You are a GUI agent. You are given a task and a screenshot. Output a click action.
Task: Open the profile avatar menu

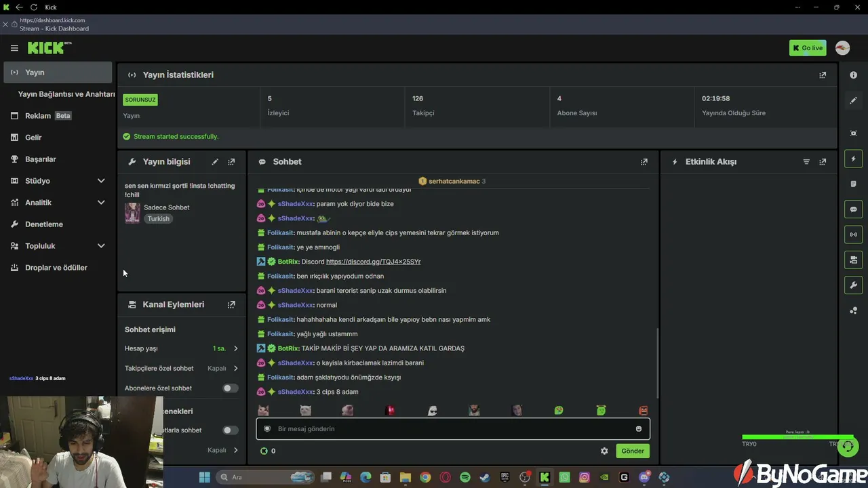click(x=842, y=48)
